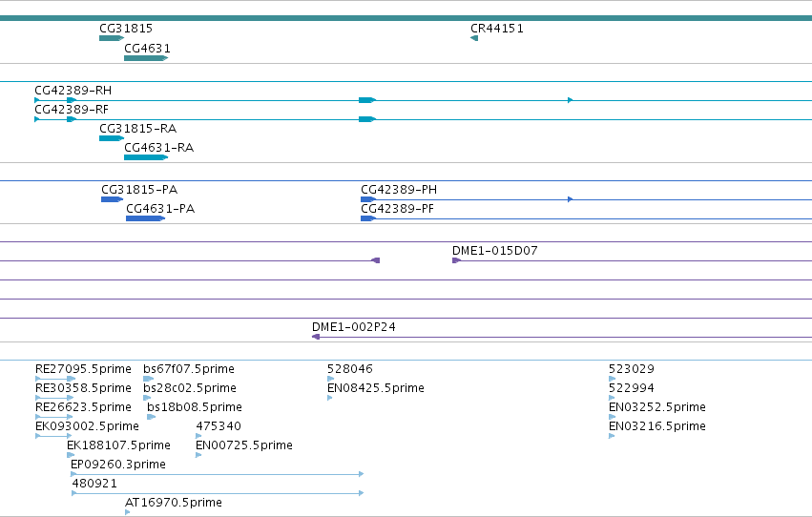Click the CG4631-RA transcript label
Viewport: 812px width, 517px height.
click(159, 148)
